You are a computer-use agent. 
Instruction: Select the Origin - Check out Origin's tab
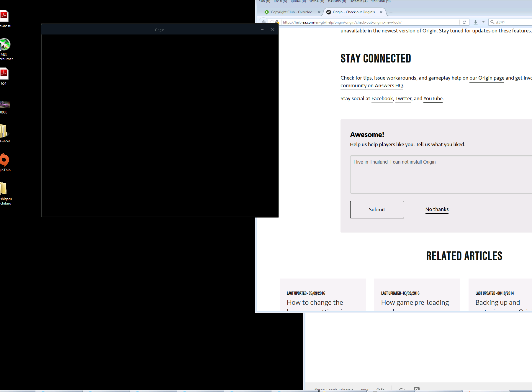point(354,12)
